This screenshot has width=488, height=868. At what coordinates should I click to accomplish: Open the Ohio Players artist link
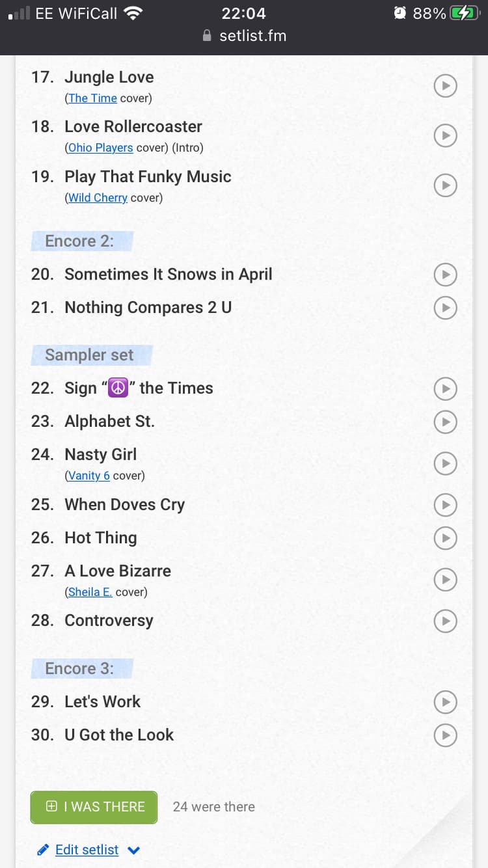pyautogui.click(x=100, y=148)
